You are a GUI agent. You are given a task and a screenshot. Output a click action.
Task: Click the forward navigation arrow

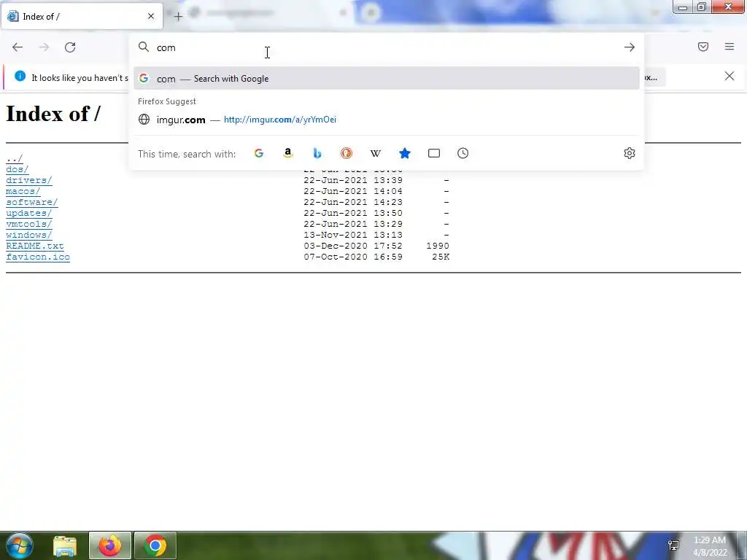pos(44,47)
